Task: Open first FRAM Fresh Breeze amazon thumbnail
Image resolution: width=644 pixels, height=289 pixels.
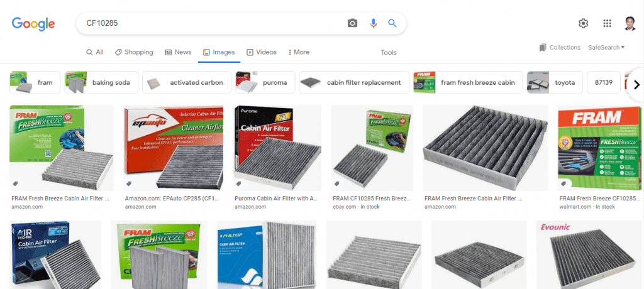Action: [62, 148]
